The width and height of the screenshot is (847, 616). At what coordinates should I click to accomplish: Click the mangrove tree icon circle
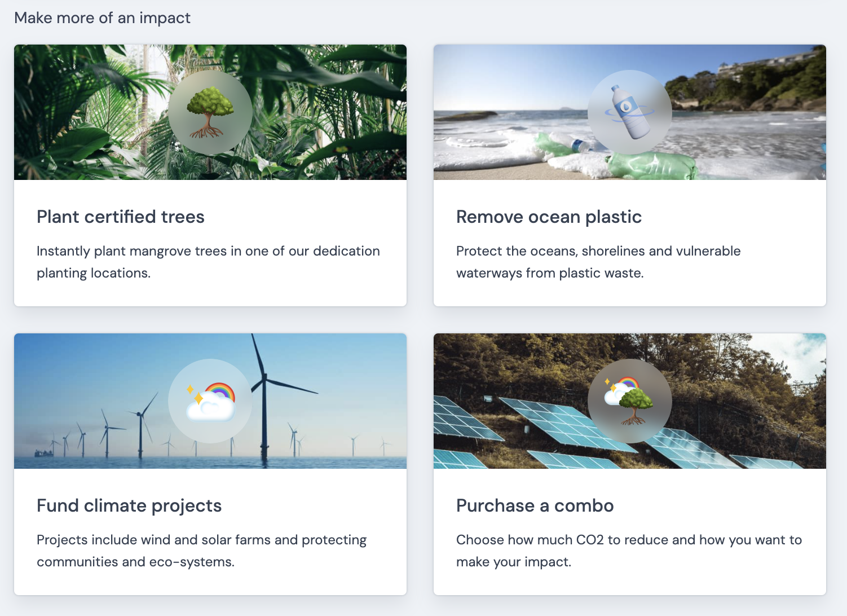pyautogui.click(x=210, y=112)
